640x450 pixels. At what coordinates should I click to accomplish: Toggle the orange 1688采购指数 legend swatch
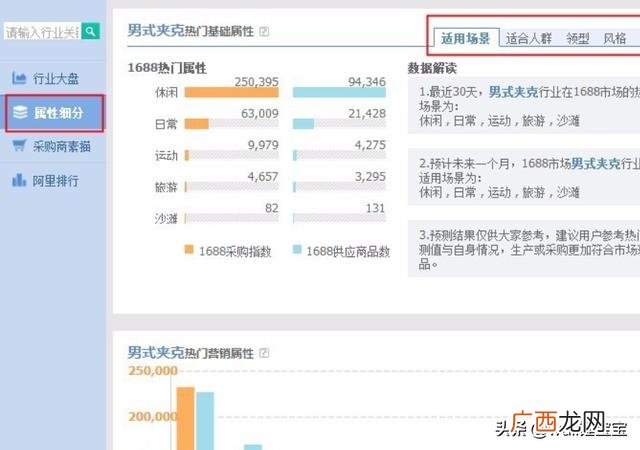click(x=189, y=249)
